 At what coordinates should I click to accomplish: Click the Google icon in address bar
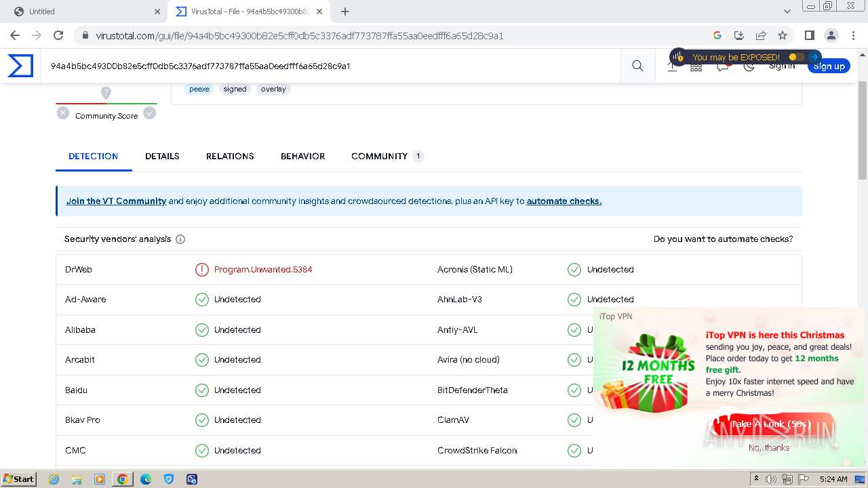(x=717, y=35)
